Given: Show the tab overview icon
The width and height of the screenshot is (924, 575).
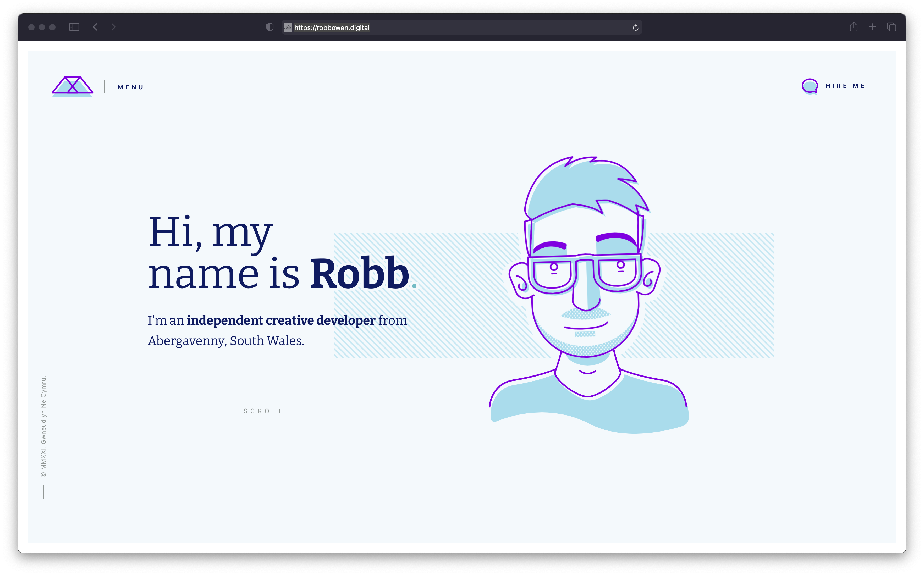Looking at the screenshot, I should tap(891, 27).
